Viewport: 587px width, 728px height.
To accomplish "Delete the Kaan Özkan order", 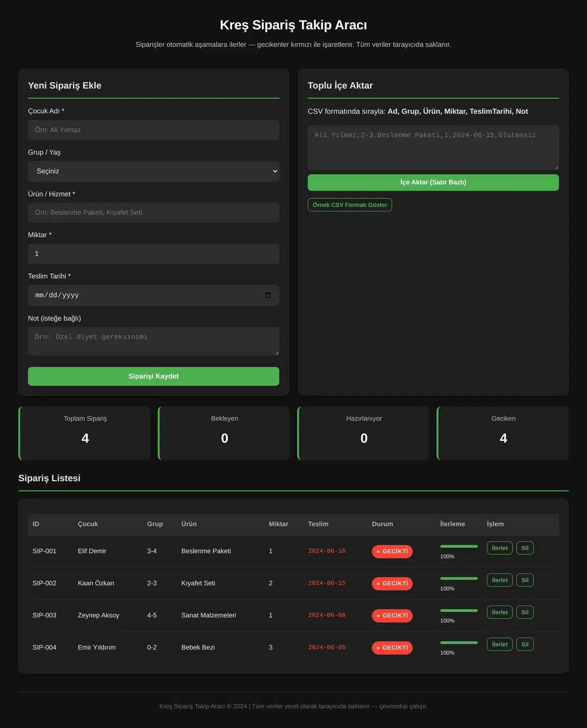I will (x=525, y=580).
